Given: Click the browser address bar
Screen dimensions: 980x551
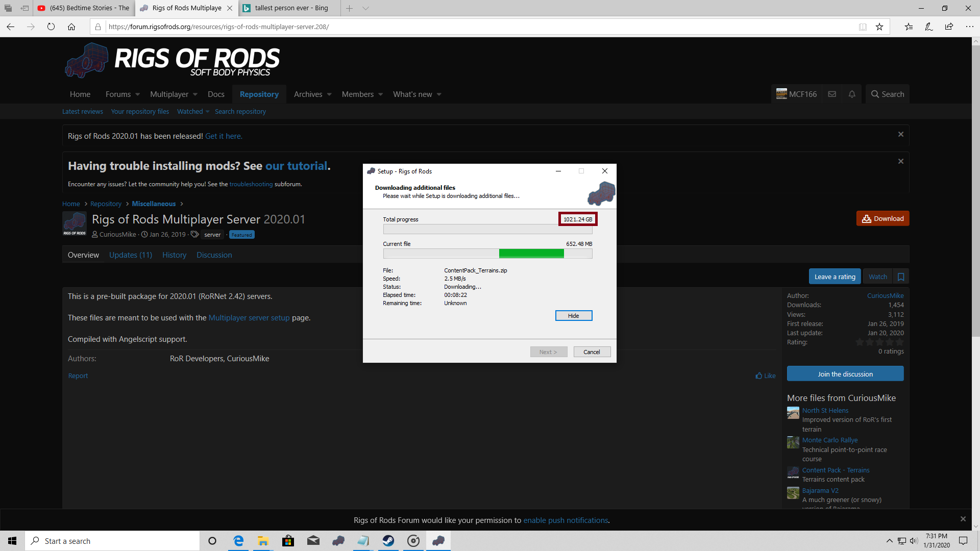Looking at the screenshot, I should tap(480, 27).
